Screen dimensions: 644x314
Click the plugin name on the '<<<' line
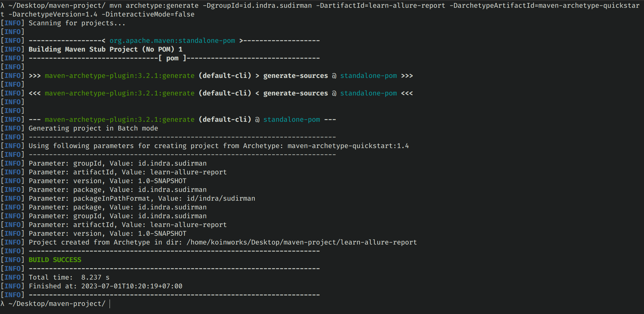tap(119, 93)
